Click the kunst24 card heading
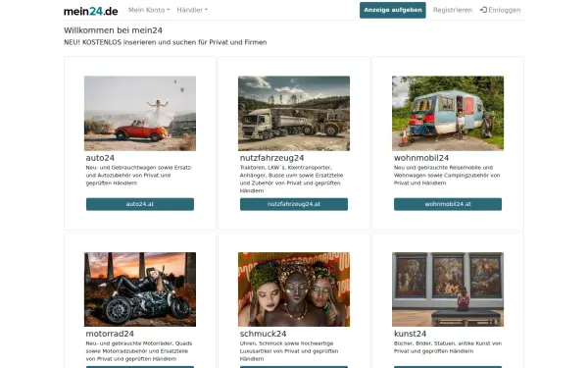 [x=410, y=334]
